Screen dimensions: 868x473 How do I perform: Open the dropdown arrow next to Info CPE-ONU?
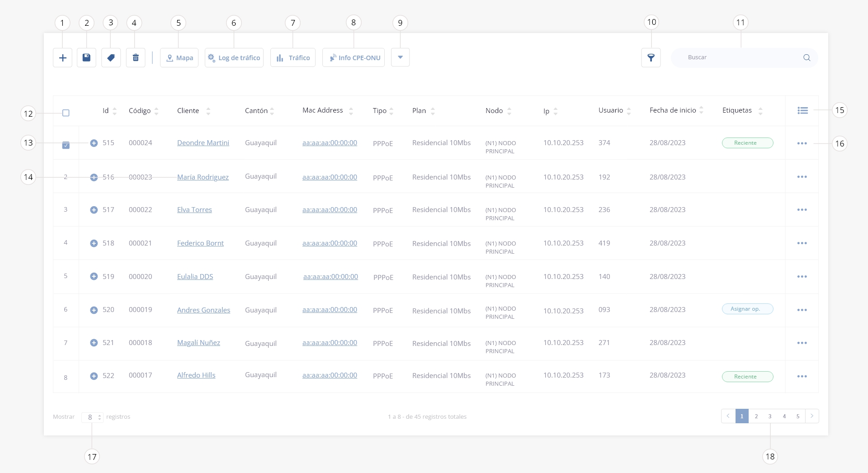point(400,57)
